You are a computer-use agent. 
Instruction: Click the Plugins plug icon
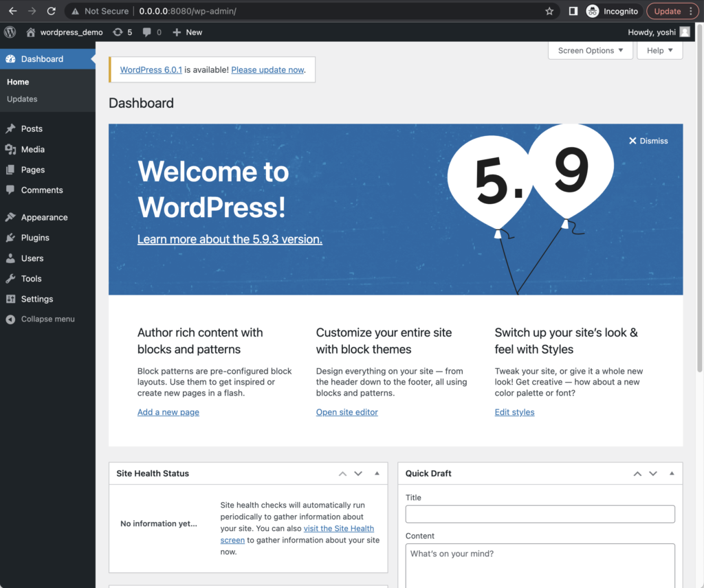tap(11, 238)
